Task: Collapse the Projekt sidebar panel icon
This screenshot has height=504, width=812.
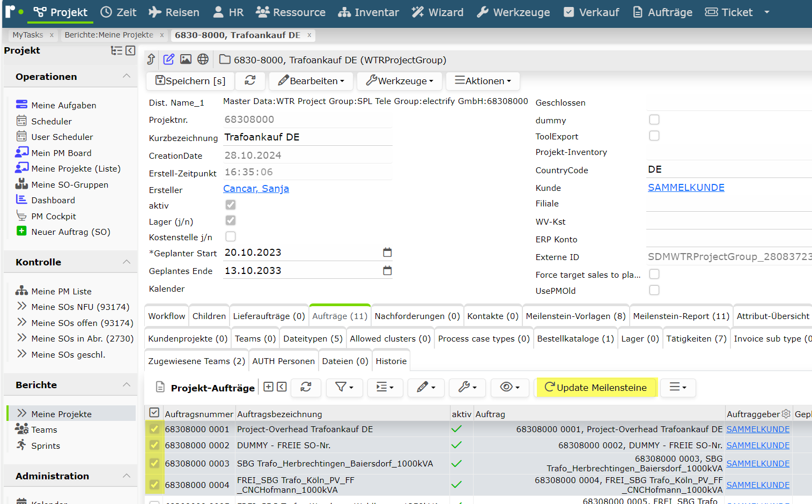Action: [x=130, y=50]
